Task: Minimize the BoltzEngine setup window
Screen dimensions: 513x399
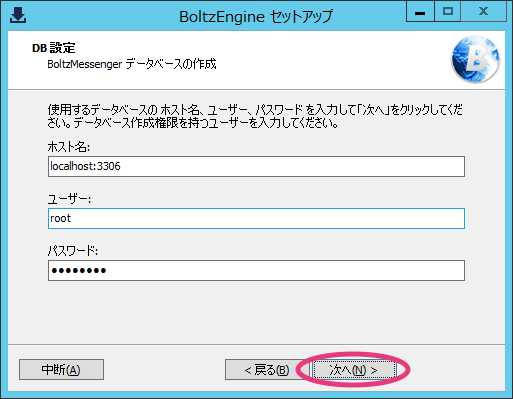Action: tap(420, 12)
